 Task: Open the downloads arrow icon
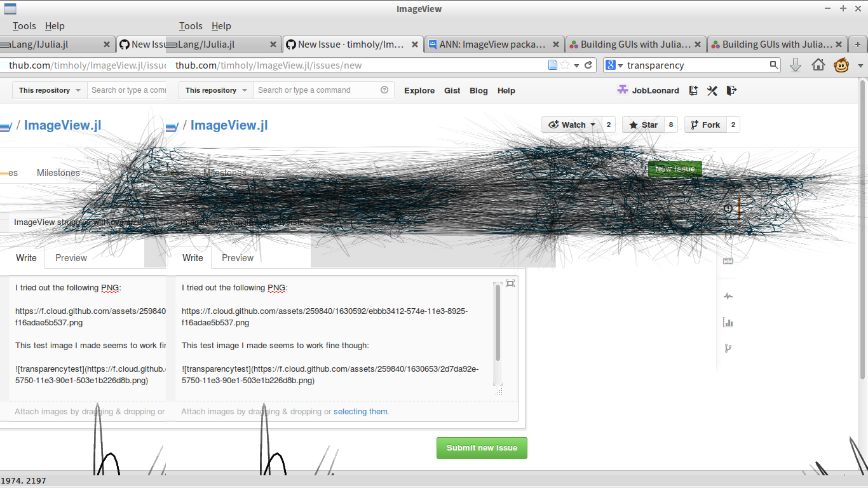pyautogui.click(x=796, y=65)
